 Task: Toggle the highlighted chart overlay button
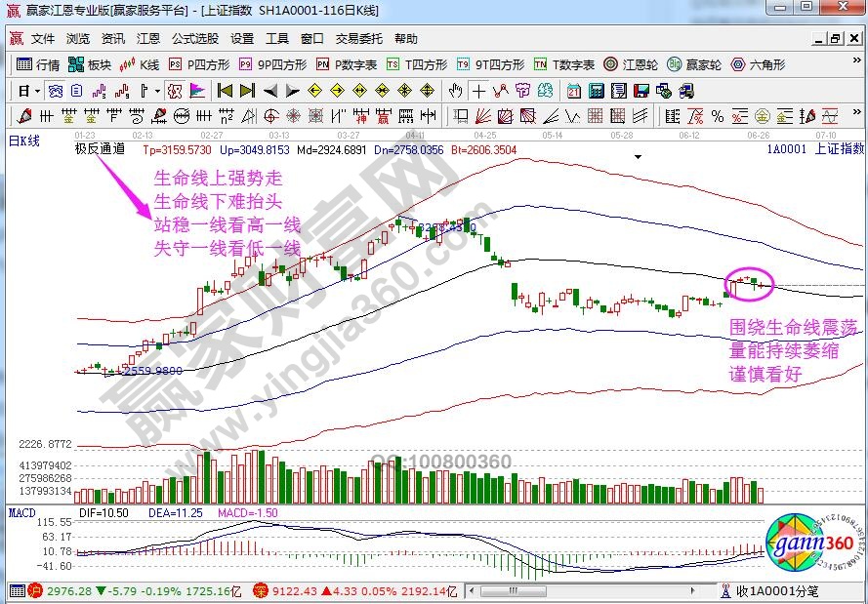point(174,91)
